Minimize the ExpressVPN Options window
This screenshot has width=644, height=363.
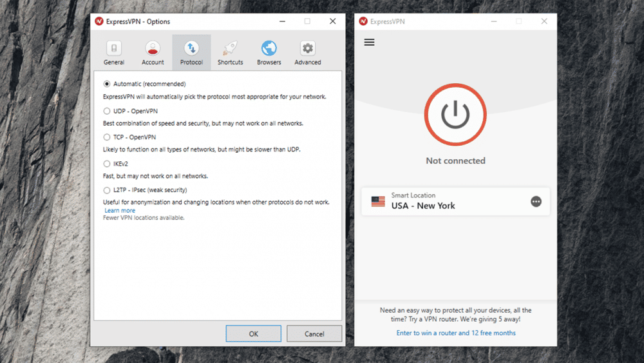point(282,21)
